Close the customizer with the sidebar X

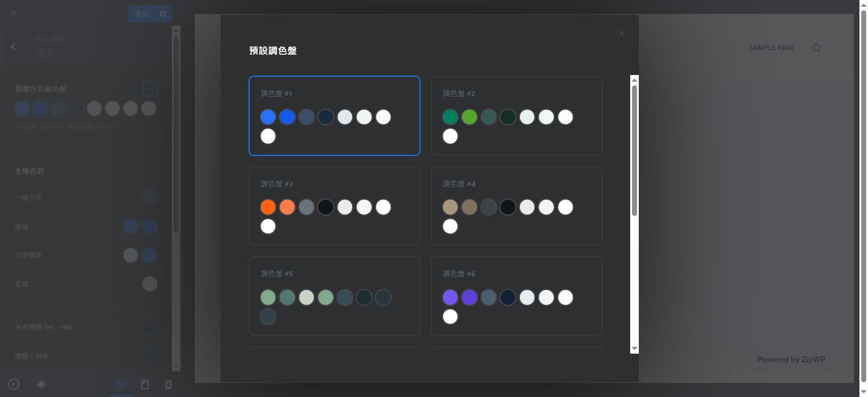pos(14,13)
